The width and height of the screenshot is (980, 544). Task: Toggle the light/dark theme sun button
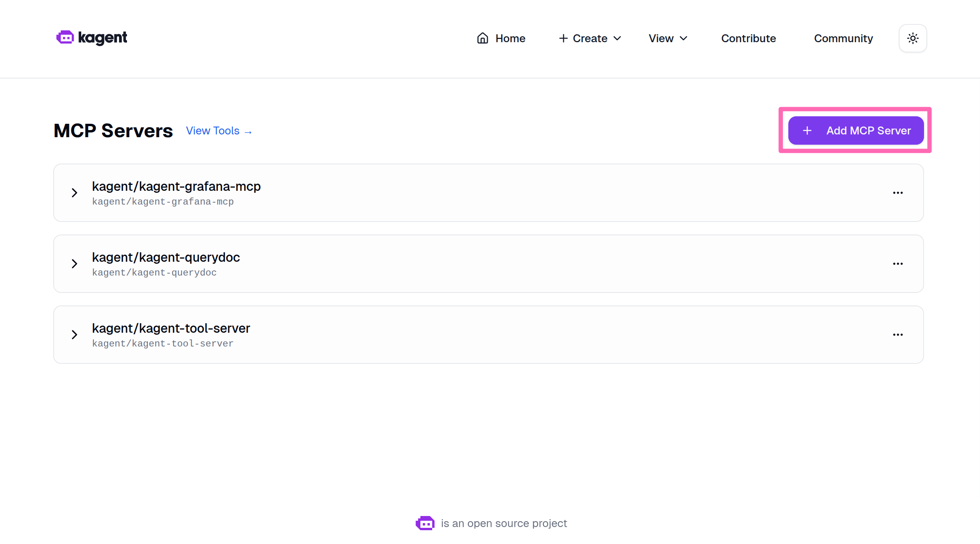(913, 38)
